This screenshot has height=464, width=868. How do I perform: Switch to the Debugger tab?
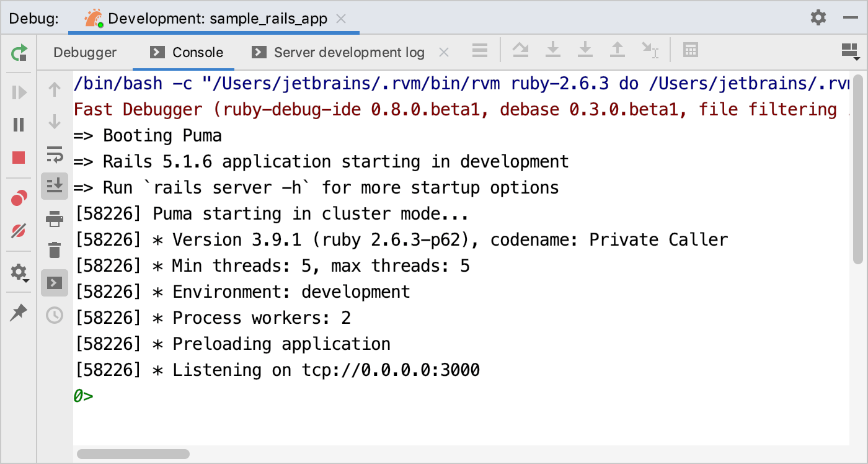pos(85,52)
